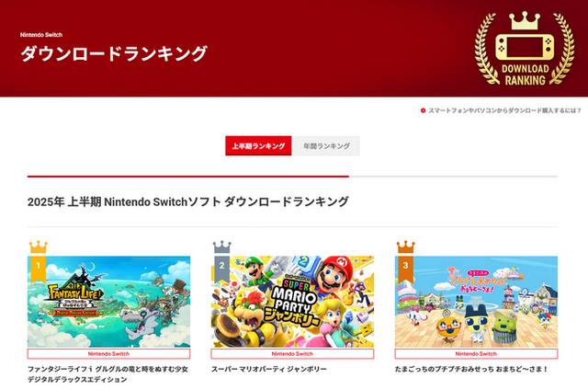Open the Tamagotchi game thumbnail
Viewport: 588px width, 390px height.
point(477,302)
